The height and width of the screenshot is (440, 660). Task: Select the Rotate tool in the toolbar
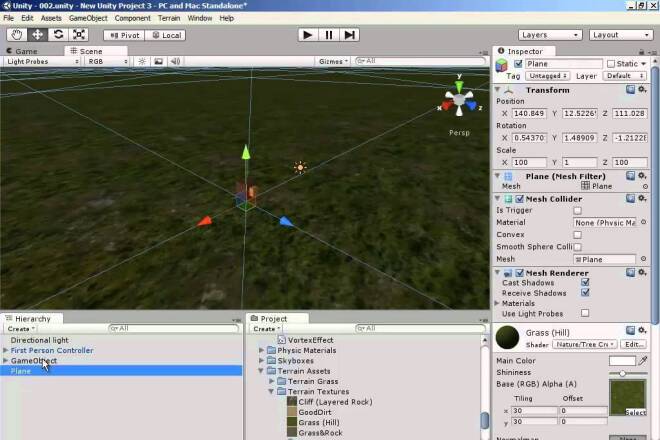coord(58,35)
